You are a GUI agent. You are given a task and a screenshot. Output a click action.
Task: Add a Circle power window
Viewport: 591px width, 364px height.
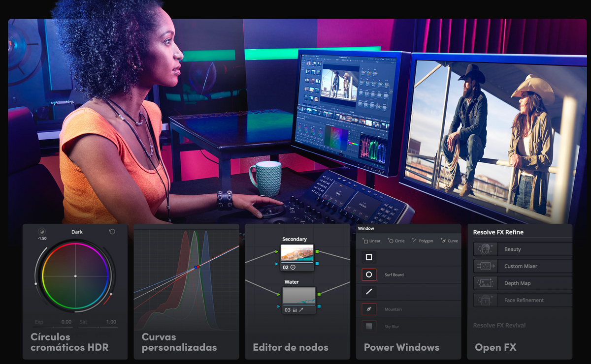[396, 241]
